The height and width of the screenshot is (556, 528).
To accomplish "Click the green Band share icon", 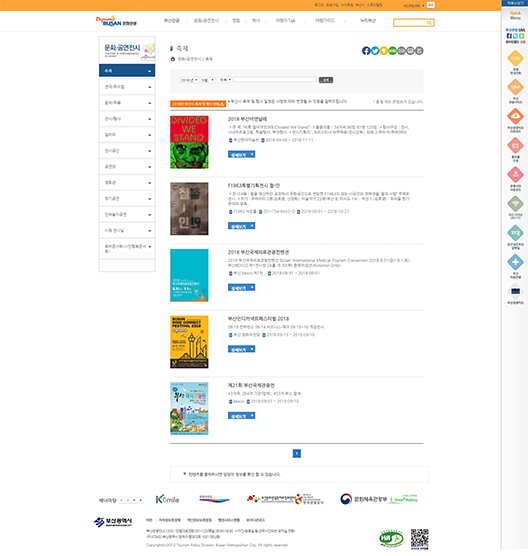I will [x=393, y=51].
